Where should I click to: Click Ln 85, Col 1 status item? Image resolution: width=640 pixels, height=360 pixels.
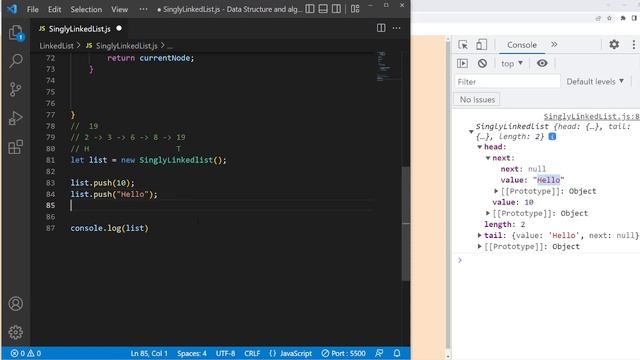tap(149, 353)
